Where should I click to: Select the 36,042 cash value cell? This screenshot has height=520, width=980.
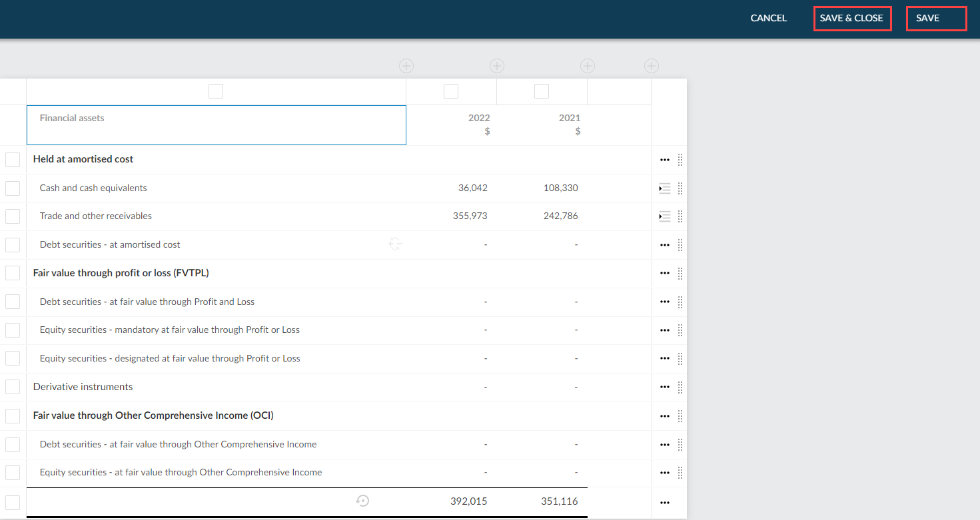[473, 188]
